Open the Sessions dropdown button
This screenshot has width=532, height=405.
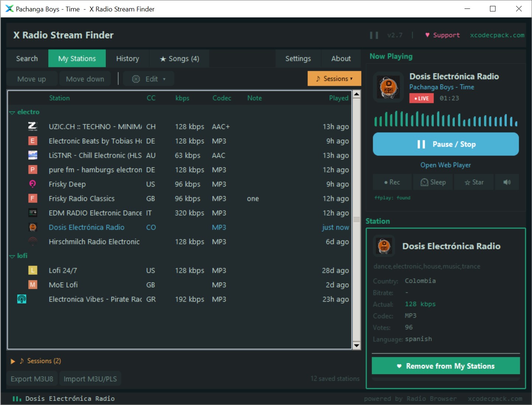334,79
